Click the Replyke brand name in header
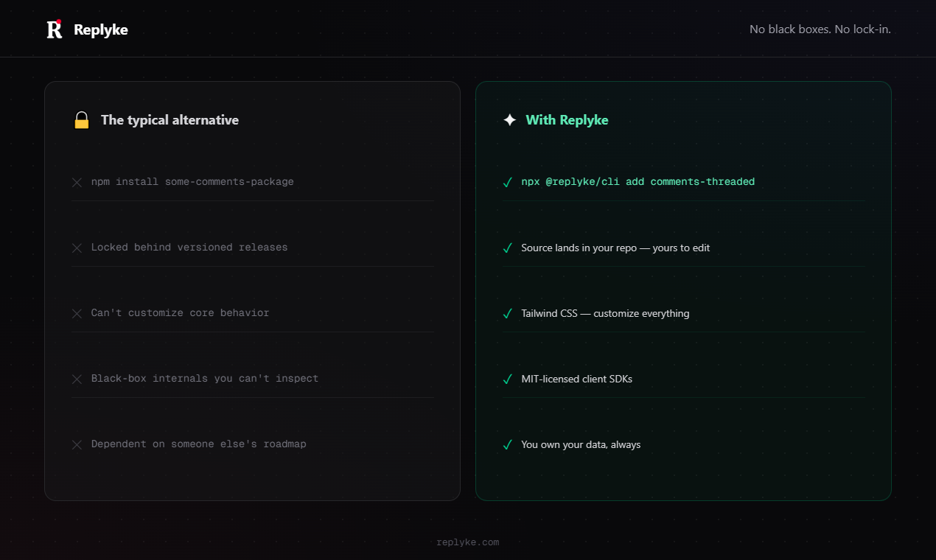The width and height of the screenshot is (936, 560). 101,29
